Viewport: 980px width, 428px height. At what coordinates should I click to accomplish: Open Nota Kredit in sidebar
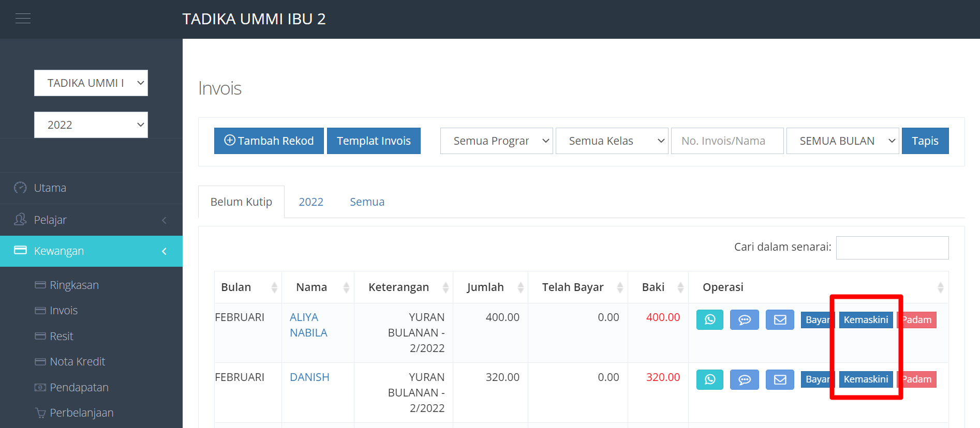[77, 362]
